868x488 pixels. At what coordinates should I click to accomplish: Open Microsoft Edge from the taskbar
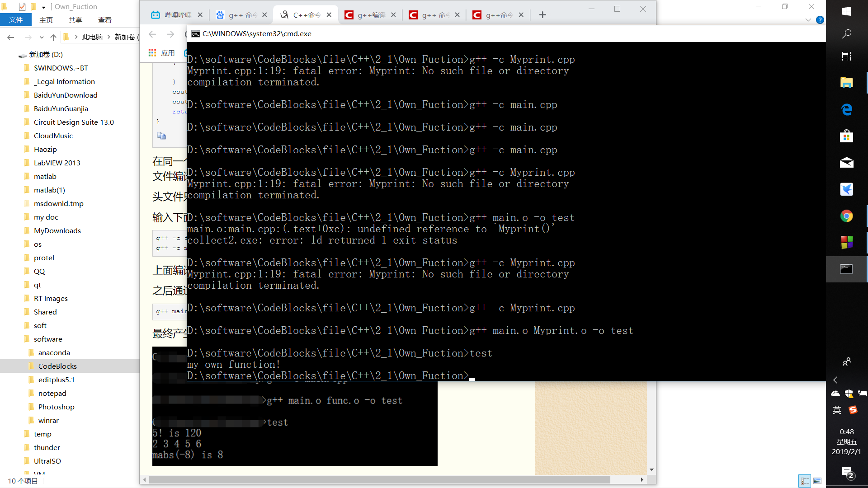click(847, 109)
